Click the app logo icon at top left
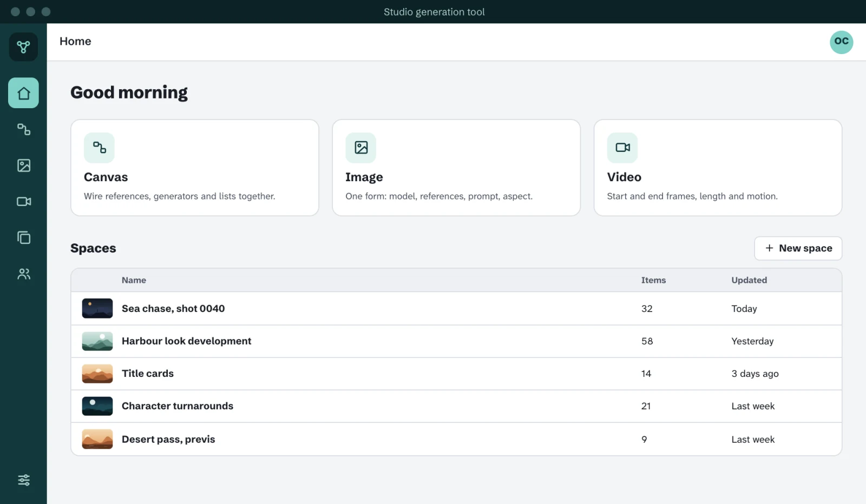This screenshot has height=504, width=866. (x=23, y=47)
